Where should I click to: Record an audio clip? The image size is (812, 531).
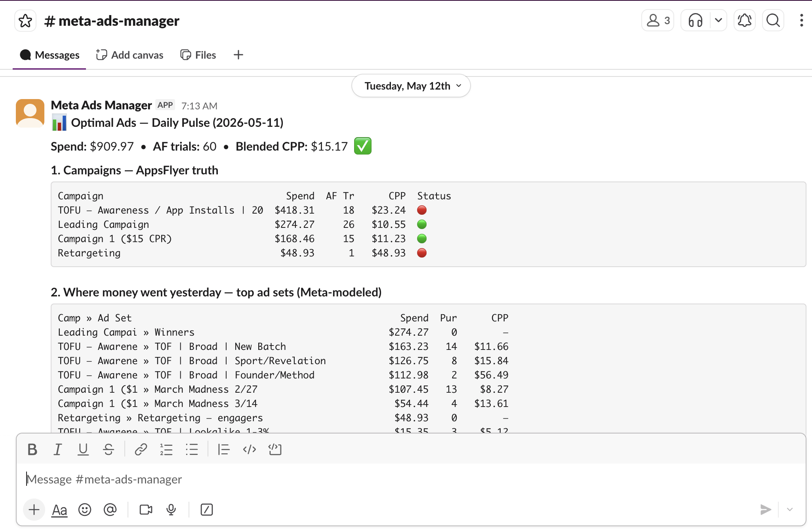(171, 510)
